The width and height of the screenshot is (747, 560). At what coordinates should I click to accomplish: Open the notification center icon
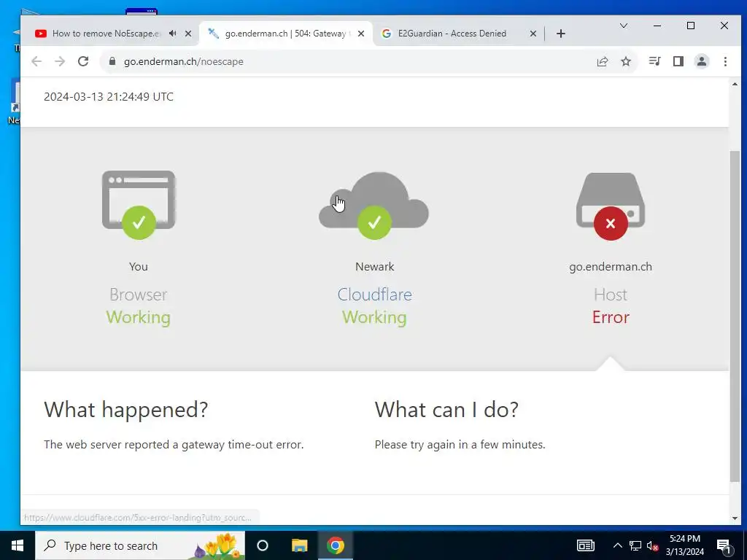click(x=724, y=545)
